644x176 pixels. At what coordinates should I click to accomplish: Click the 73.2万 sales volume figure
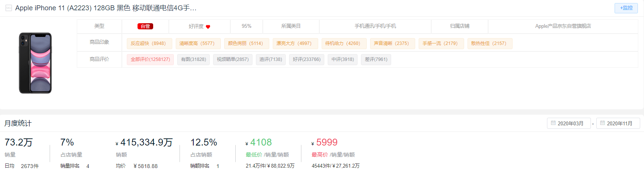pos(18,142)
